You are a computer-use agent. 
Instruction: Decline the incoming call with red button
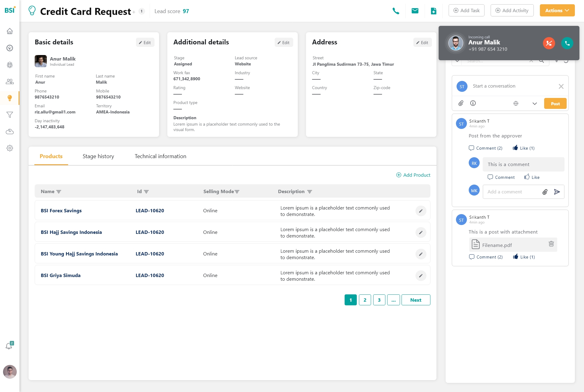click(x=549, y=43)
